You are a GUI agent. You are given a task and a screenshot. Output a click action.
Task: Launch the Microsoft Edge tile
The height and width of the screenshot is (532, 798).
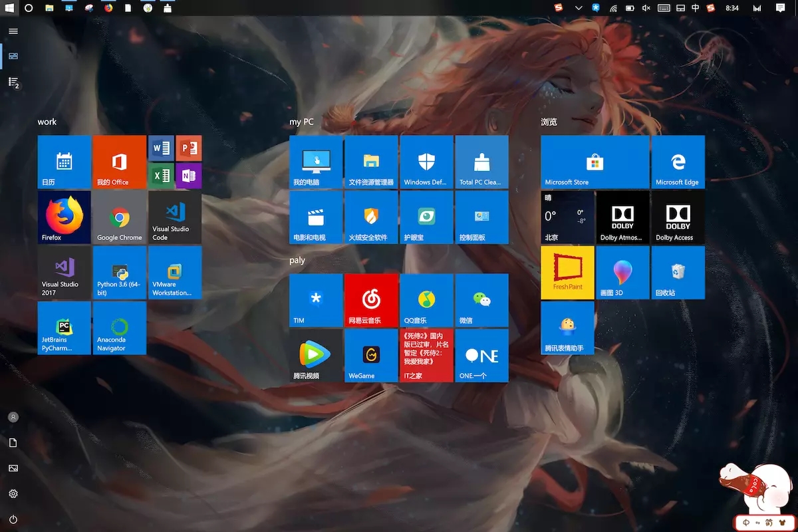(x=678, y=162)
